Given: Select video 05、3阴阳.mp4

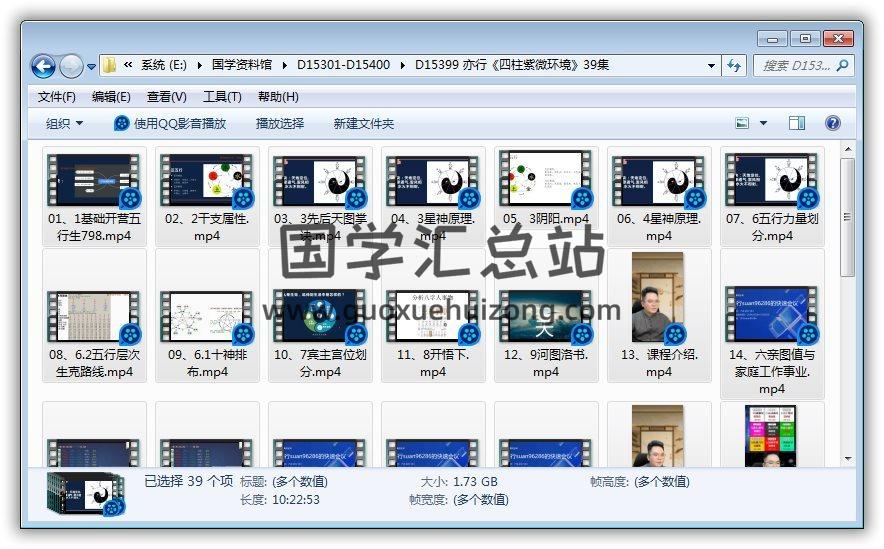Looking at the screenshot, I should [546, 189].
